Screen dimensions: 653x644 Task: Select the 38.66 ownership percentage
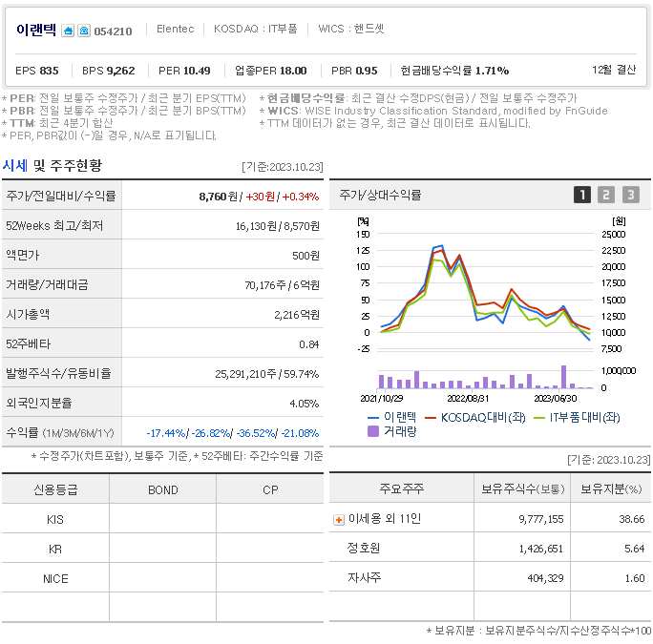pos(631,519)
